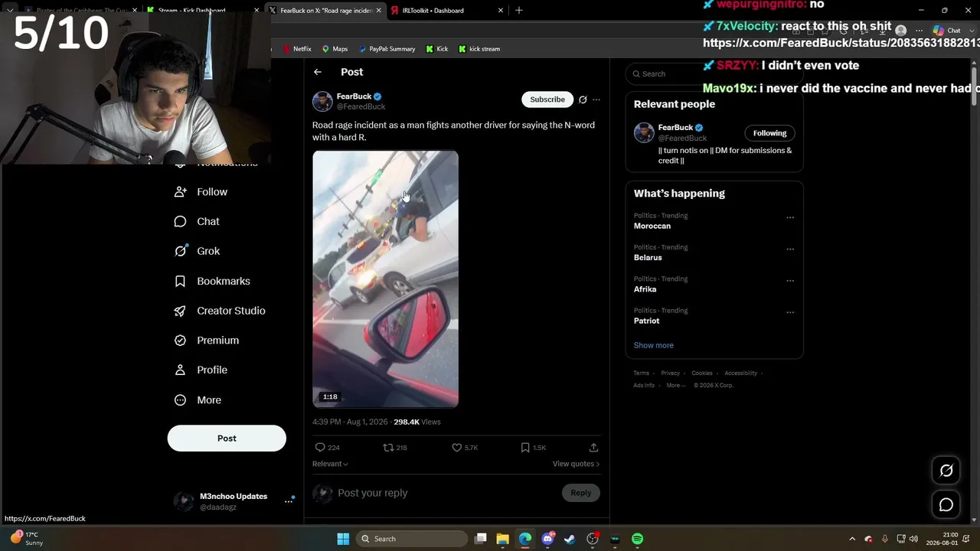Click the volume icon in system tray
Screen dimensions: 980x551
(913, 539)
